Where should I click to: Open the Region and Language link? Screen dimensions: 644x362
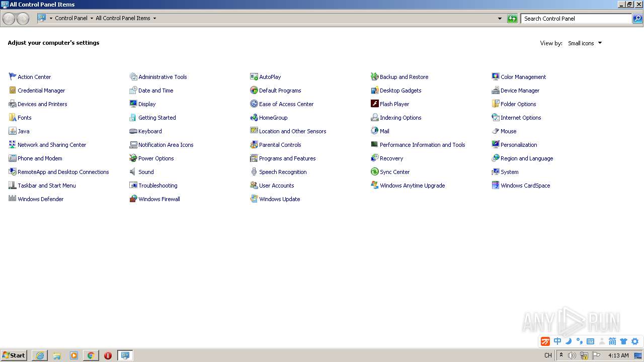click(x=527, y=158)
